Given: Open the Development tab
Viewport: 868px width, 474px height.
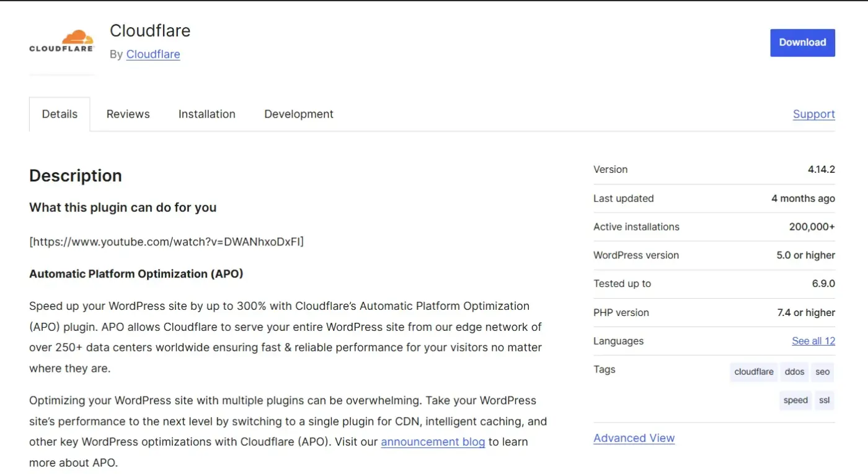Looking at the screenshot, I should coord(299,114).
